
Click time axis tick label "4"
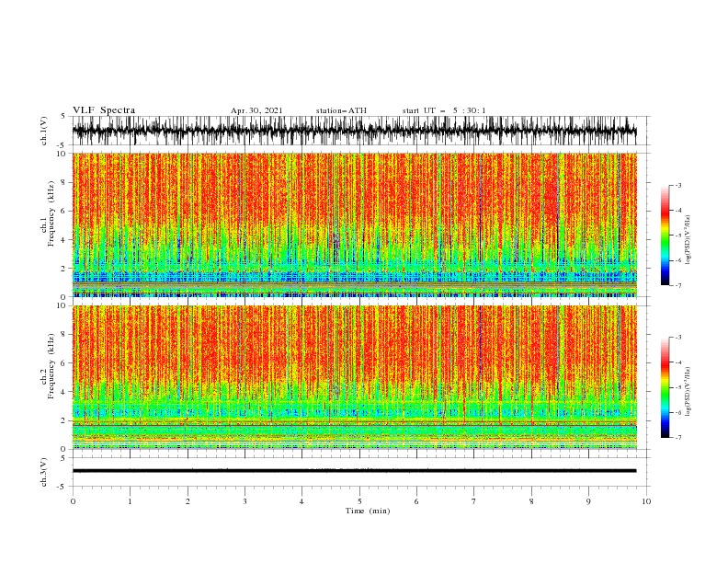pos(301,501)
